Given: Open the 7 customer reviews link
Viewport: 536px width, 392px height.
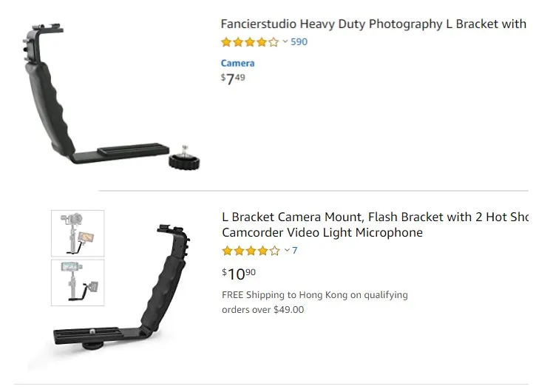Looking at the screenshot, I should 295,251.
